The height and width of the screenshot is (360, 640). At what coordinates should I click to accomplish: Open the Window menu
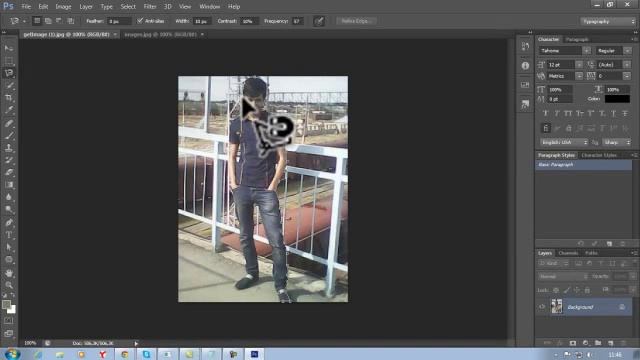pos(209,7)
